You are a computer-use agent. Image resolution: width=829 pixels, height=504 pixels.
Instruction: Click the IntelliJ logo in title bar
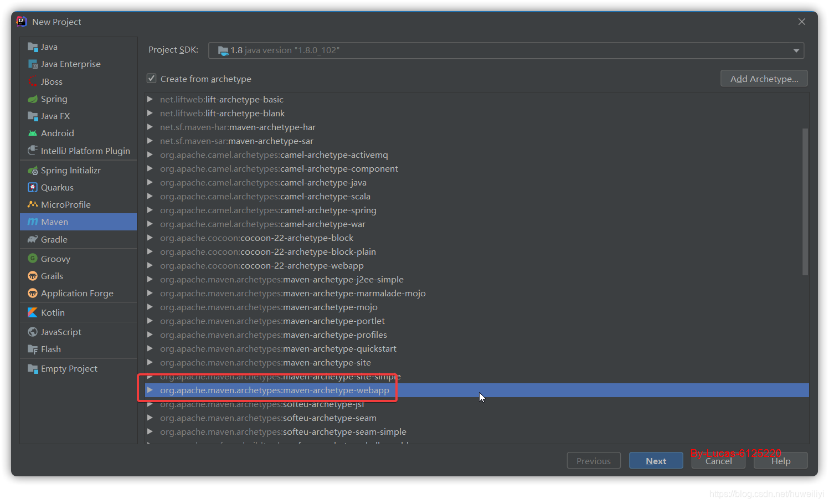pyautogui.click(x=22, y=22)
